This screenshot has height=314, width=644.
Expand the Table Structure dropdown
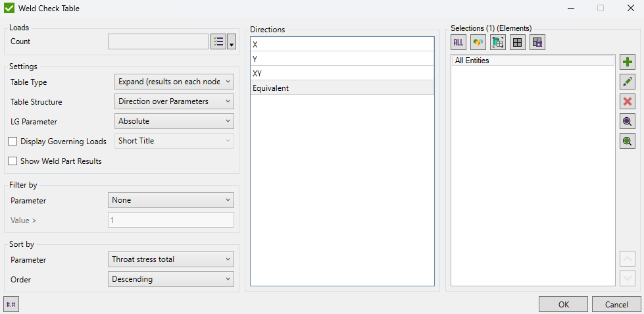174,101
